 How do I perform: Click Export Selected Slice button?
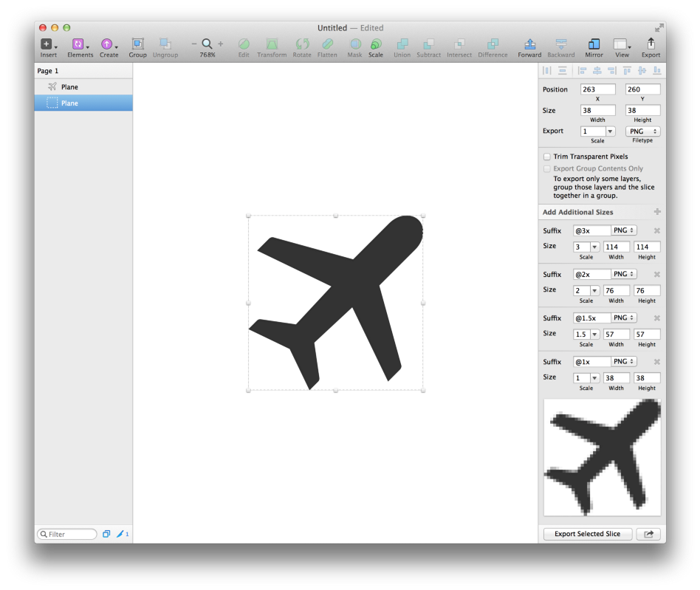[588, 534]
